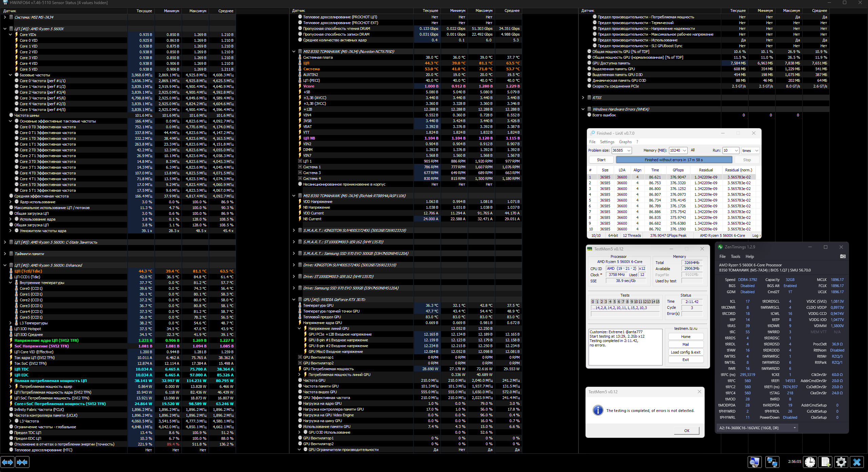Expand the Тайминги памяти group

(5, 254)
